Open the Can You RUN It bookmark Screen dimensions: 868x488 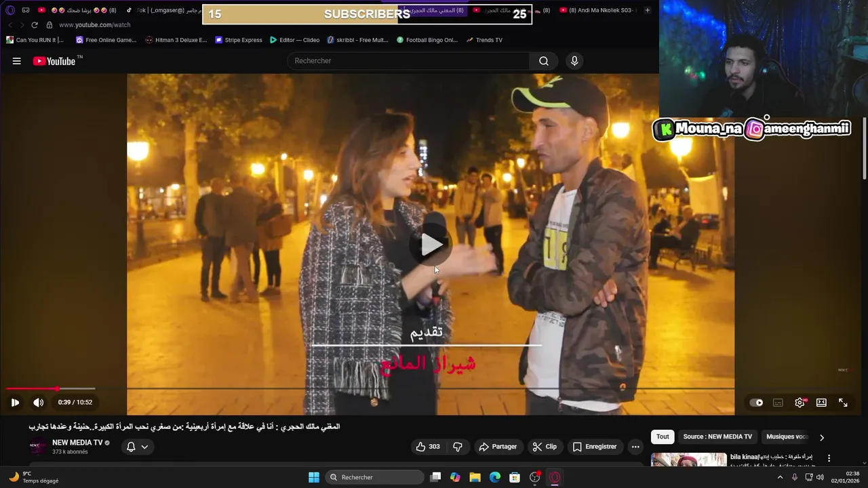35,40
